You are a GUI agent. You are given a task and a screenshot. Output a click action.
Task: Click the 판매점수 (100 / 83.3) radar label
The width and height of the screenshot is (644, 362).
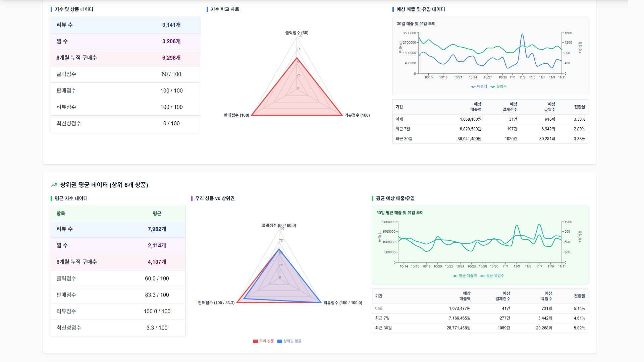tap(216, 303)
